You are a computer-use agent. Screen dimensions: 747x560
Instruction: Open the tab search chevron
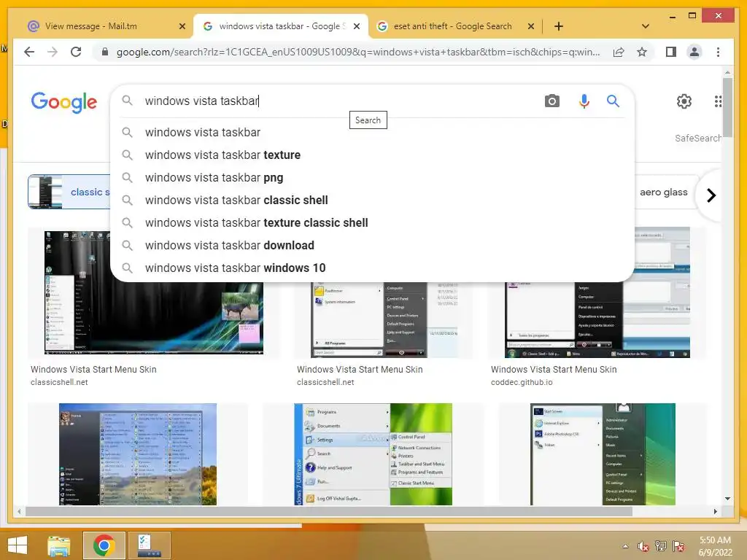(x=646, y=26)
